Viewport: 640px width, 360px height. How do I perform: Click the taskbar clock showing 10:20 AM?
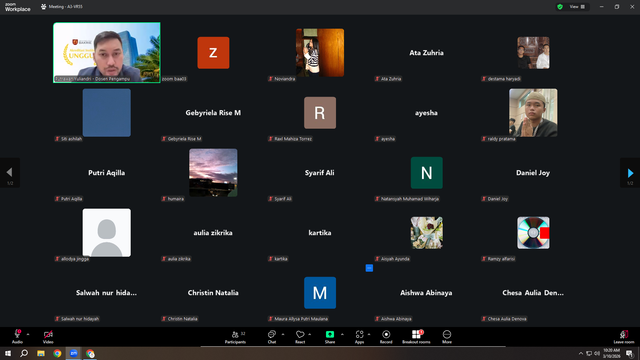tap(611, 353)
